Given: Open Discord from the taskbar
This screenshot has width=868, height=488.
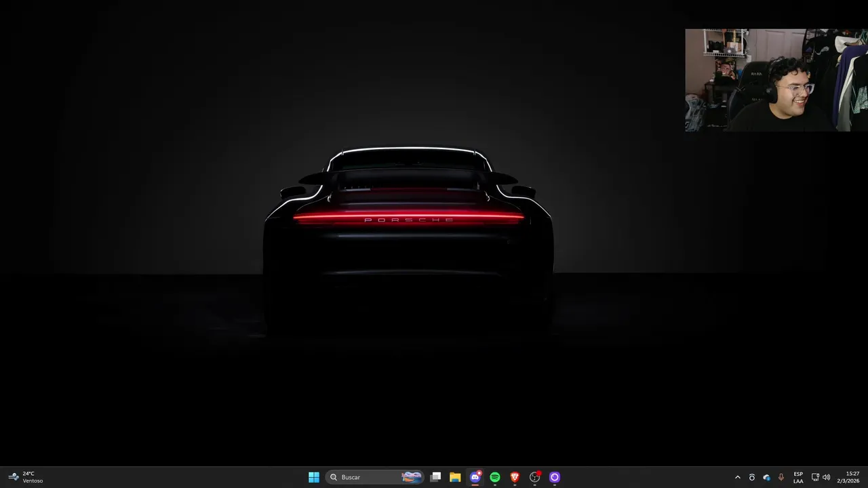Looking at the screenshot, I should tap(475, 477).
